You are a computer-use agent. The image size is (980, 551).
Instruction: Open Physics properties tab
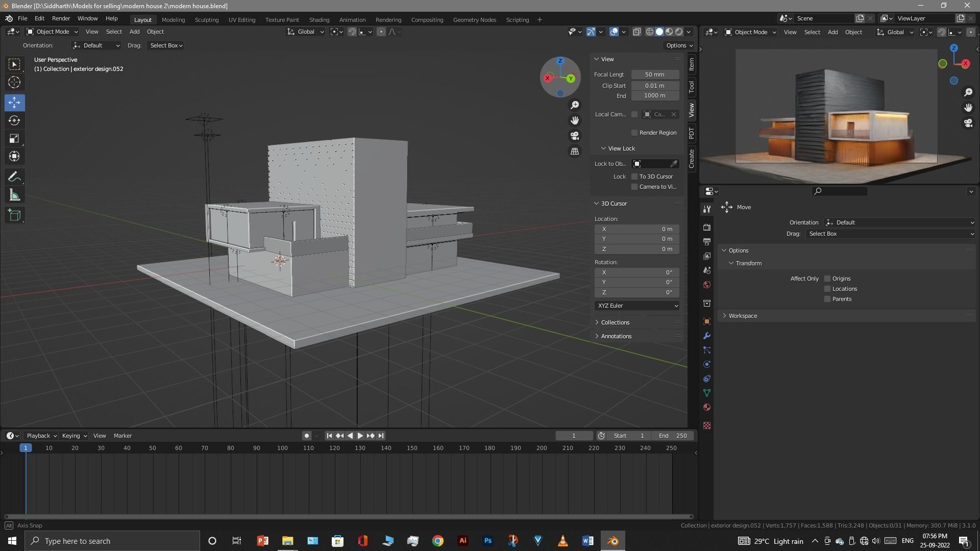[707, 364]
